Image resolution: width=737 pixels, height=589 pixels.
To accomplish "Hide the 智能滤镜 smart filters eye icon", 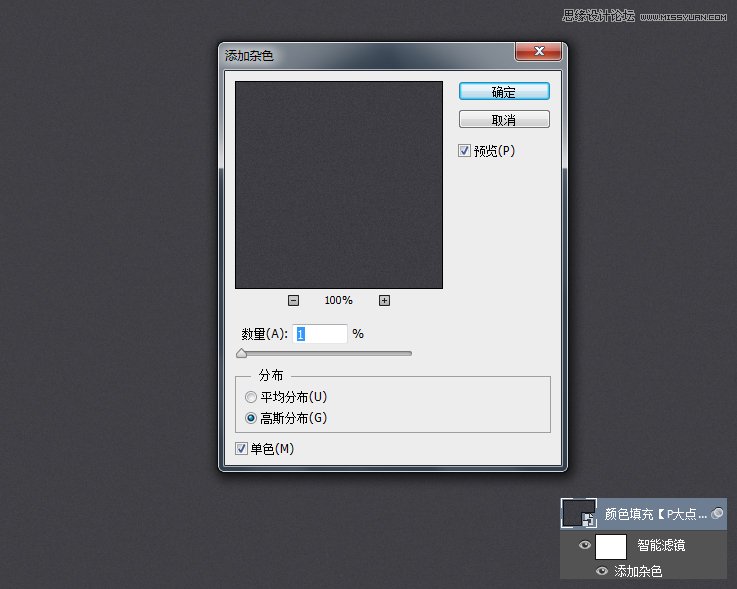I will (585, 545).
